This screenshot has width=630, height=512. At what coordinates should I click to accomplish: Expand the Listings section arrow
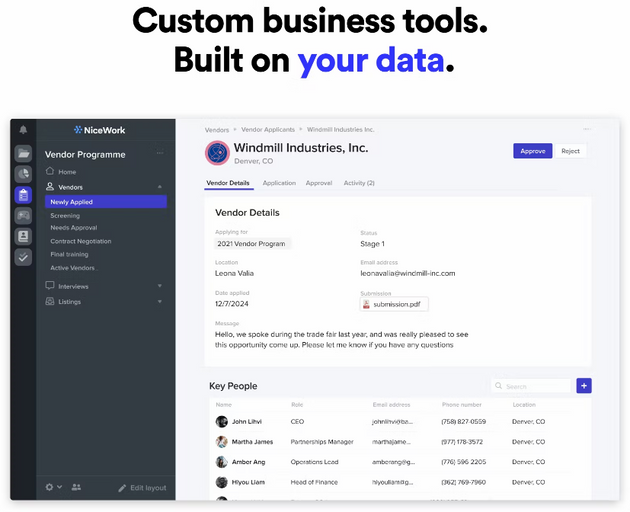pyautogui.click(x=160, y=301)
